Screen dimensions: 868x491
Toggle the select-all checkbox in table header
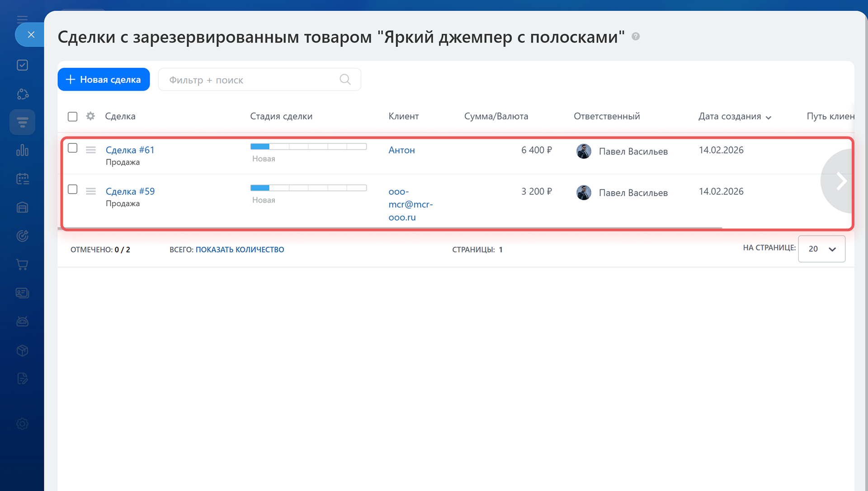(72, 117)
